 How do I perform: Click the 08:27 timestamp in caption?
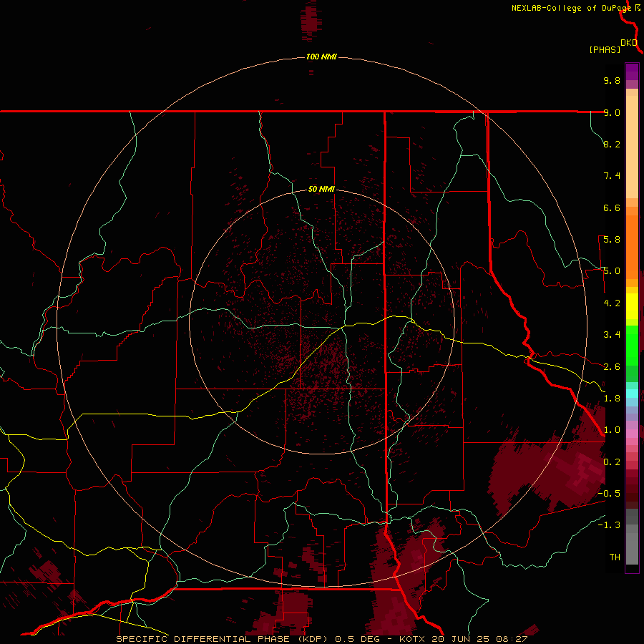[512, 639]
